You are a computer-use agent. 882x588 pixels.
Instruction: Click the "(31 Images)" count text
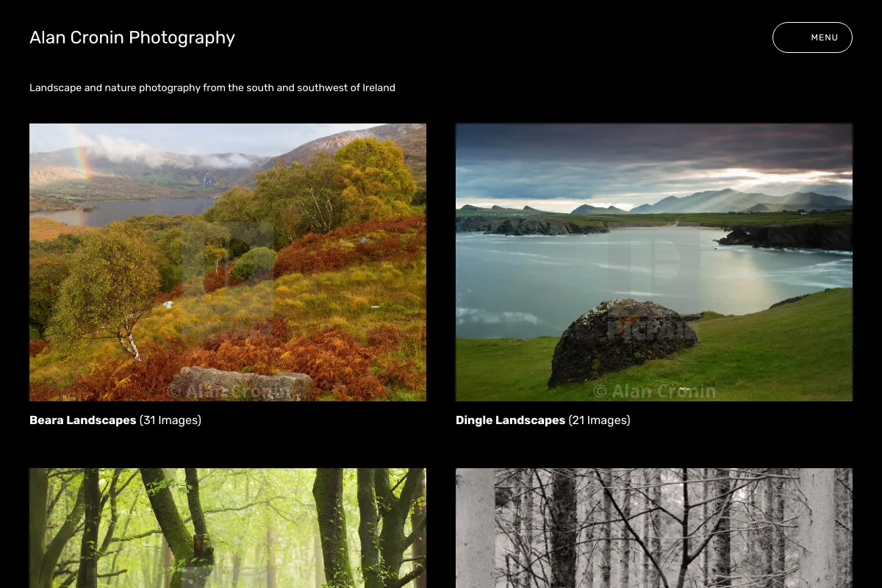coord(171,420)
